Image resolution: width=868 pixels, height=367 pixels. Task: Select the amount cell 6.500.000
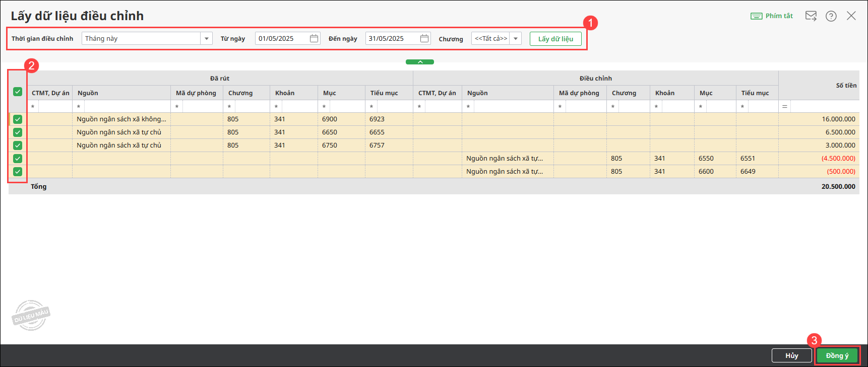(819, 132)
